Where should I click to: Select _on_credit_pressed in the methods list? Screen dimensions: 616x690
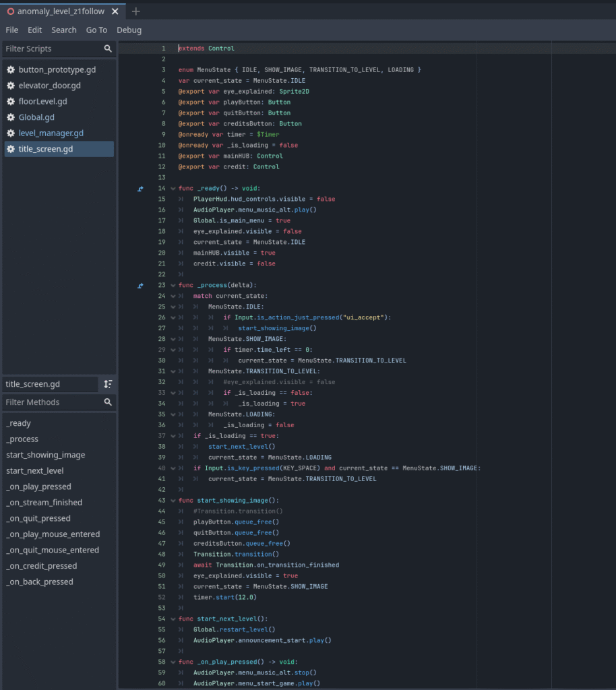(x=41, y=566)
